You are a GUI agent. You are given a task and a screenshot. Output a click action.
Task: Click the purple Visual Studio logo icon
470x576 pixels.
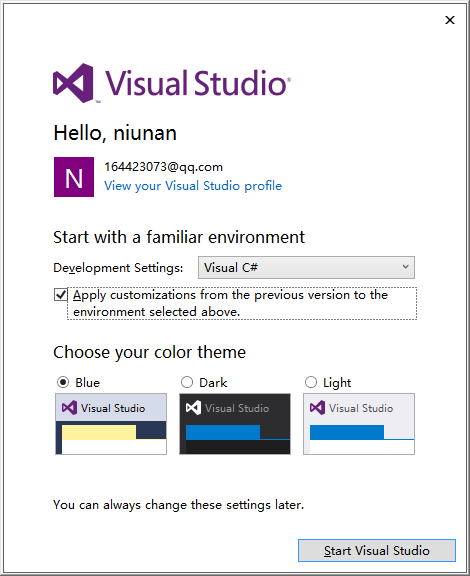click(73, 83)
